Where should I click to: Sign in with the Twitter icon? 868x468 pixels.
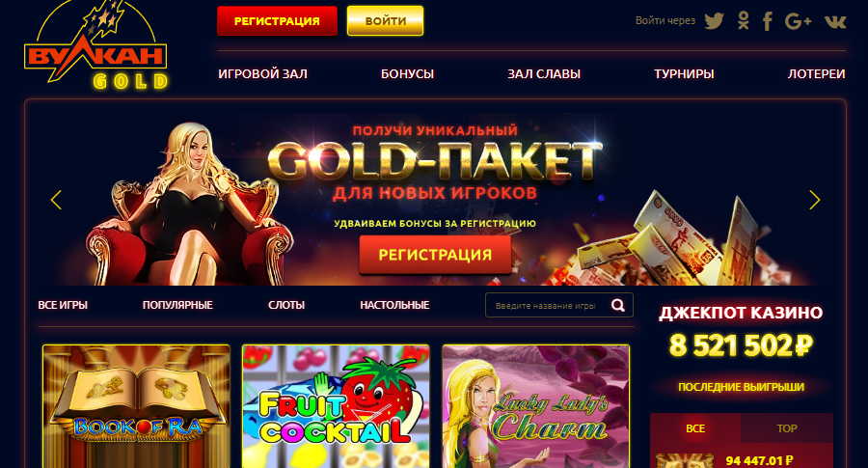[x=714, y=21]
